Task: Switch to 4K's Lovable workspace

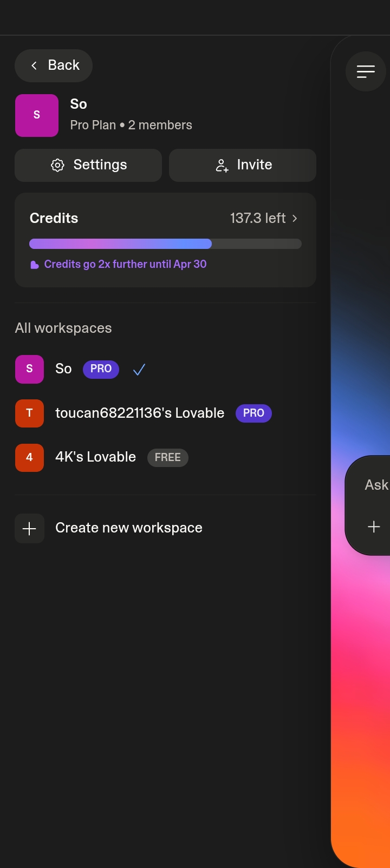Action: (165, 457)
